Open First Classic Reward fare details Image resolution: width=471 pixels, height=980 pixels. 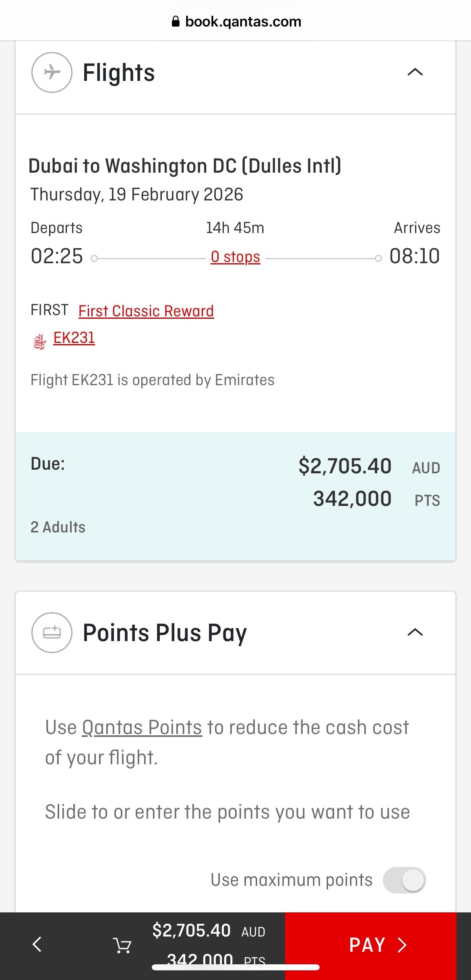click(x=146, y=311)
